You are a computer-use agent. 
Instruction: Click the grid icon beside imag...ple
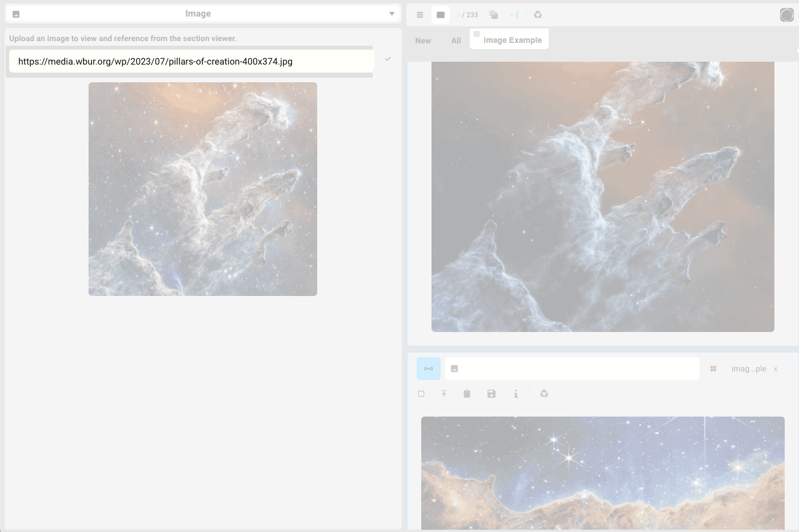pyautogui.click(x=713, y=369)
